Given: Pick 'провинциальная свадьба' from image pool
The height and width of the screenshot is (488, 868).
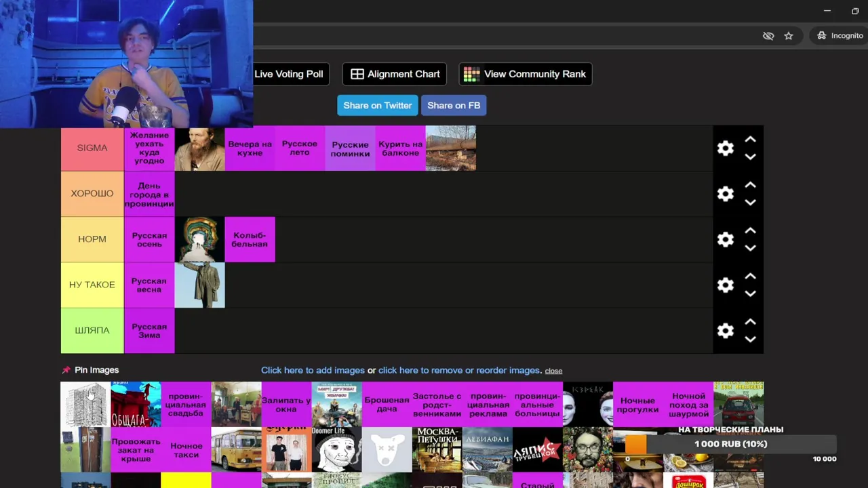Looking at the screenshot, I should click(x=186, y=404).
